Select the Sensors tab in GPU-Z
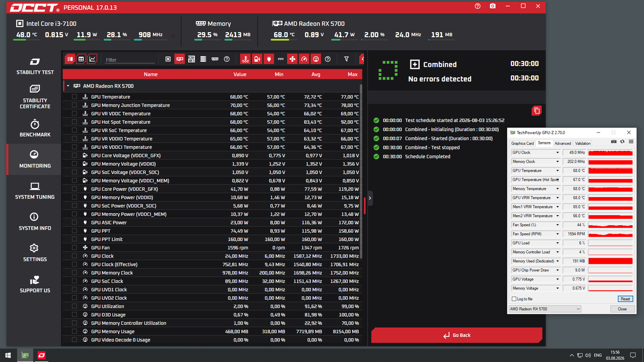Screen dimensions: 644x362 click(x=544, y=143)
